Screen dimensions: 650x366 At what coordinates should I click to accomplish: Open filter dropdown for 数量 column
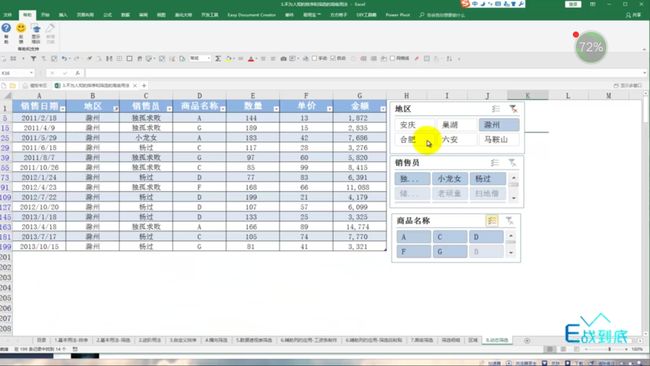tap(276, 109)
